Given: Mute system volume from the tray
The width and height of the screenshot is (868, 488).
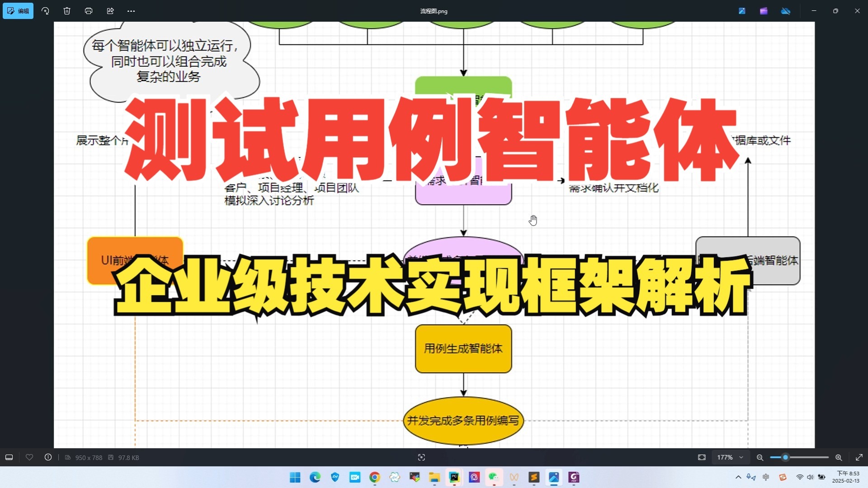Looking at the screenshot, I should pos(810,477).
